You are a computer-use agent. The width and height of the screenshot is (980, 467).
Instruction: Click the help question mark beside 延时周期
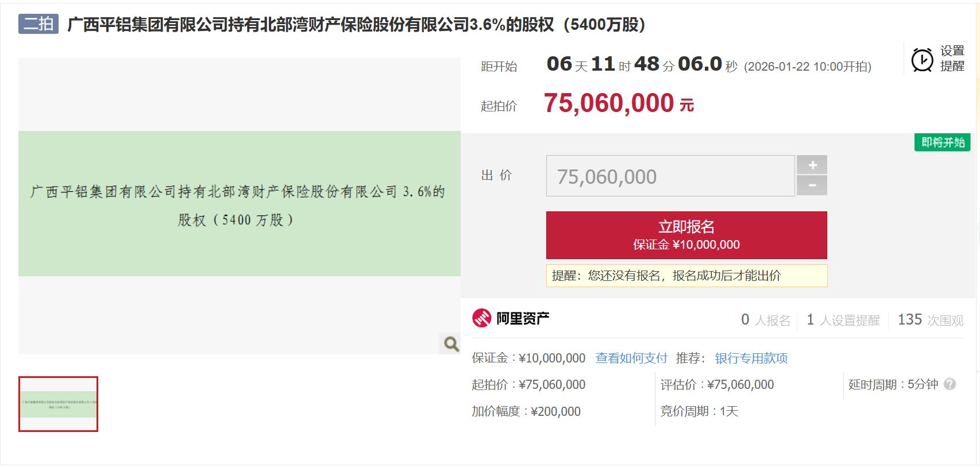pos(950,384)
